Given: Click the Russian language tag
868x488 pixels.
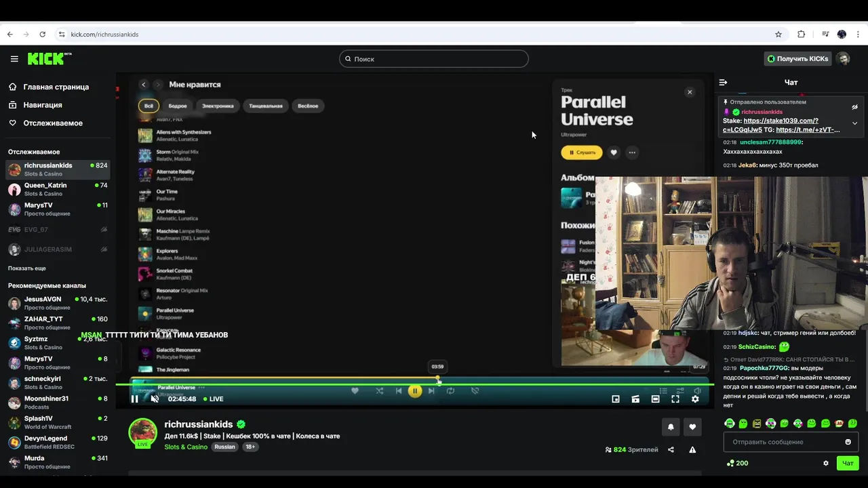Looking at the screenshot, I should click(224, 447).
